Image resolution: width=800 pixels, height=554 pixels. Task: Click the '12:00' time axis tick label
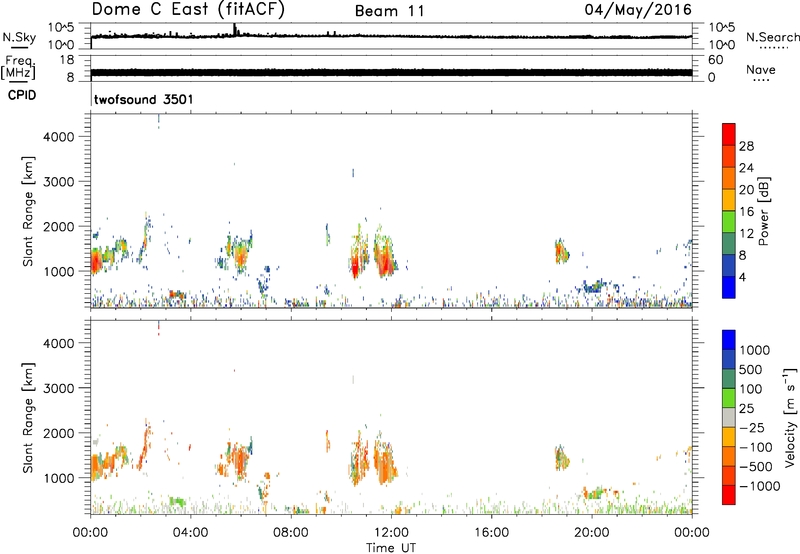pos(391,533)
